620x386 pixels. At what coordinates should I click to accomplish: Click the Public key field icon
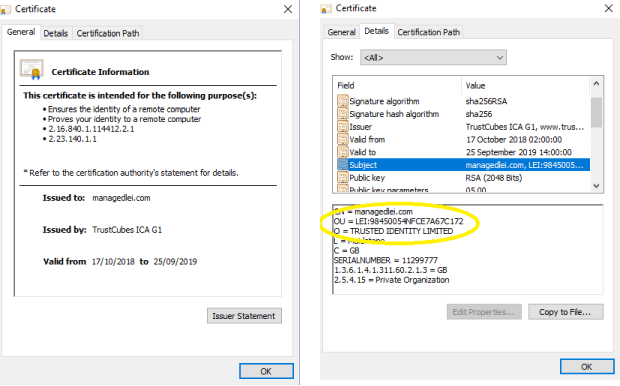[342, 178]
